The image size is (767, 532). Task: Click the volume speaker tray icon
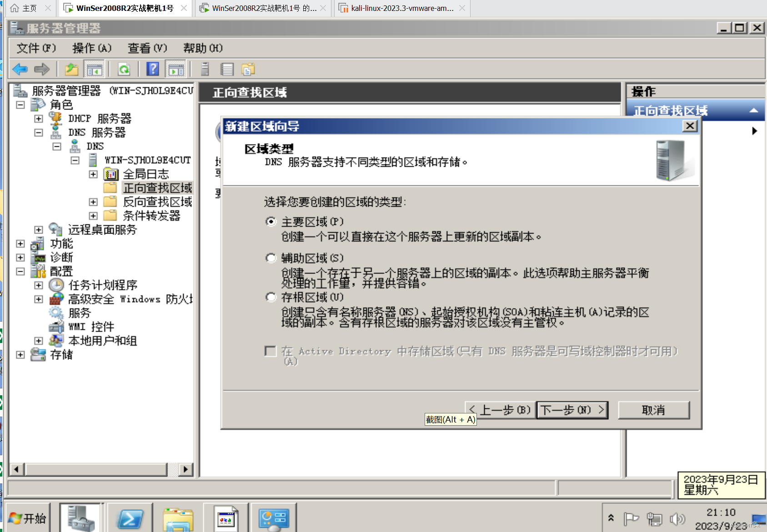(677, 518)
